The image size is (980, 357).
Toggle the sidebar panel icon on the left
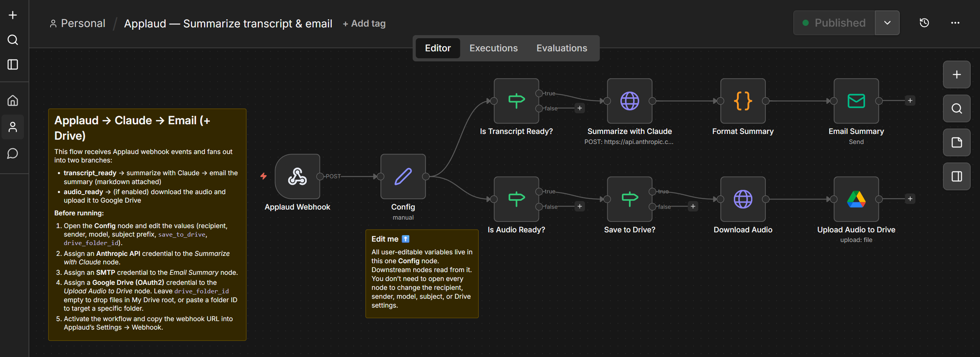click(13, 64)
